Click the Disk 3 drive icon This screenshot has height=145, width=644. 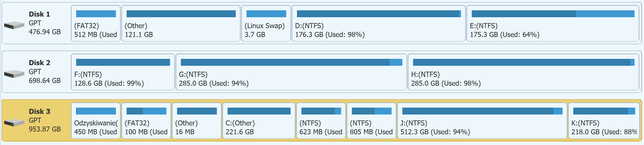(14, 123)
